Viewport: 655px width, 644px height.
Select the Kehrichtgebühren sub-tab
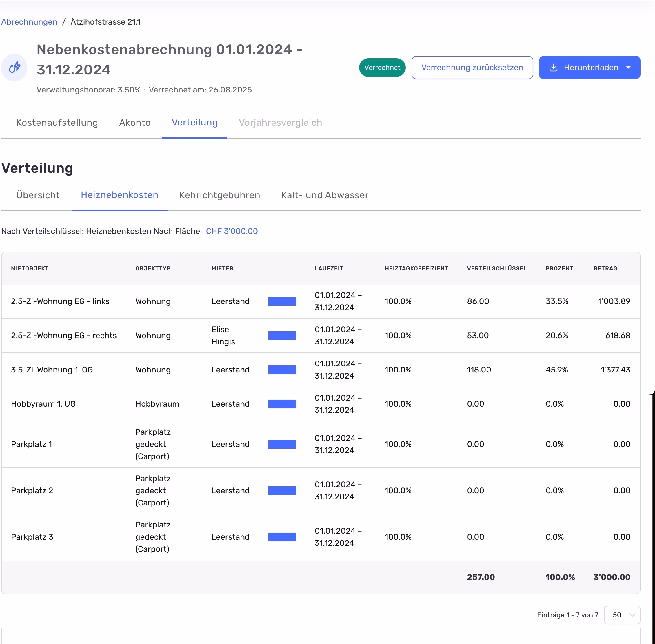pyautogui.click(x=219, y=195)
